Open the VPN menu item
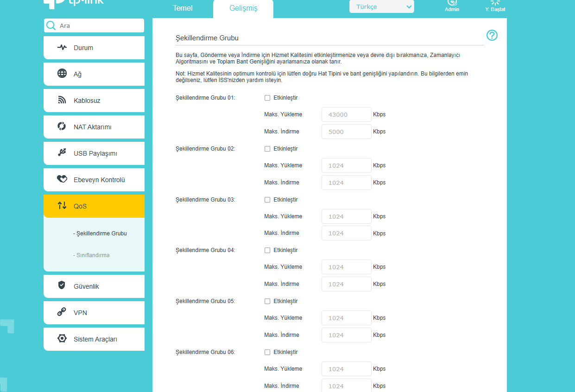The height and width of the screenshot is (392, 575). tap(94, 313)
